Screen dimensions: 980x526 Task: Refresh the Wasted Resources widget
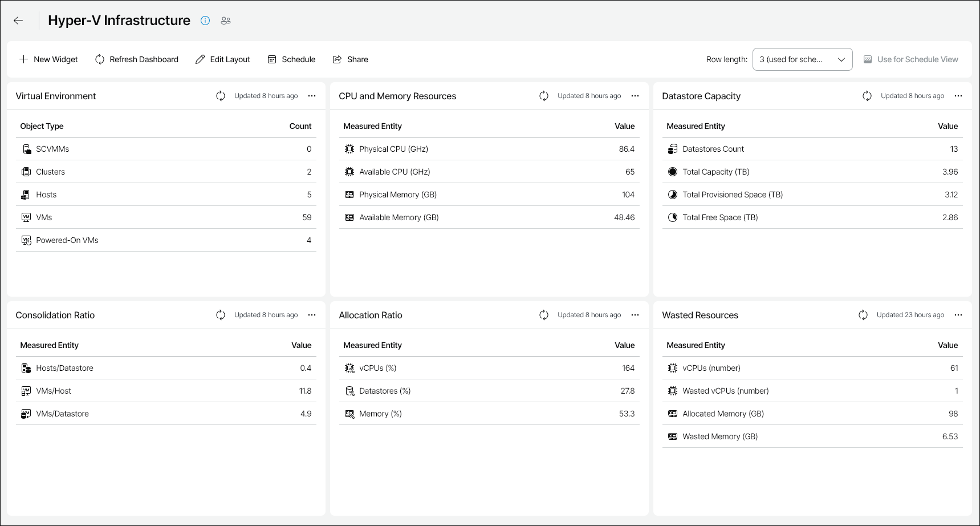pos(863,315)
